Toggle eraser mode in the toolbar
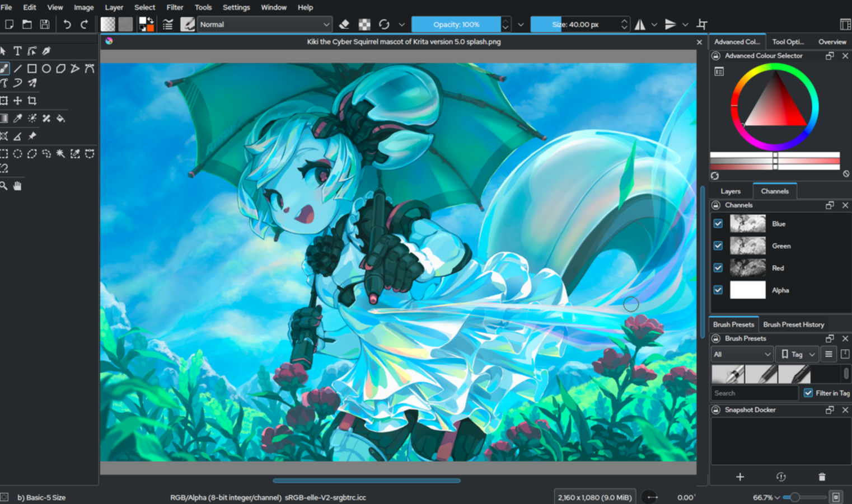The image size is (852, 504). click(x=344, y=24)
